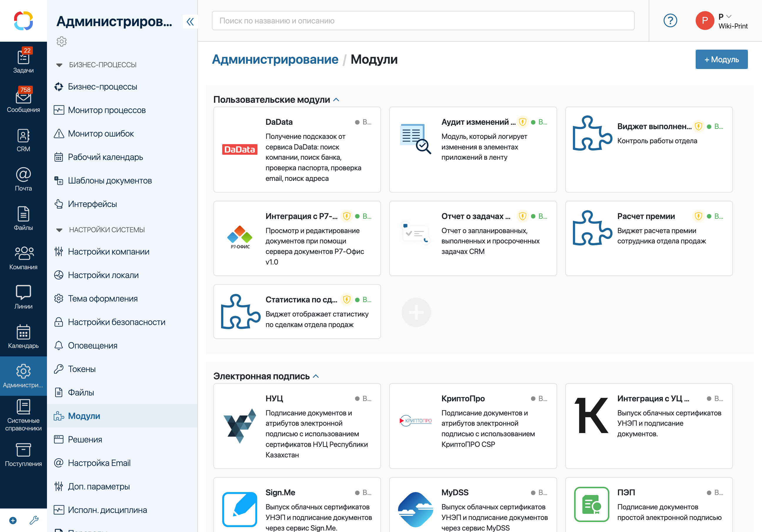Click the help question mark icon
The width and height of the screenshot is (762, 532).
point(670,21)
